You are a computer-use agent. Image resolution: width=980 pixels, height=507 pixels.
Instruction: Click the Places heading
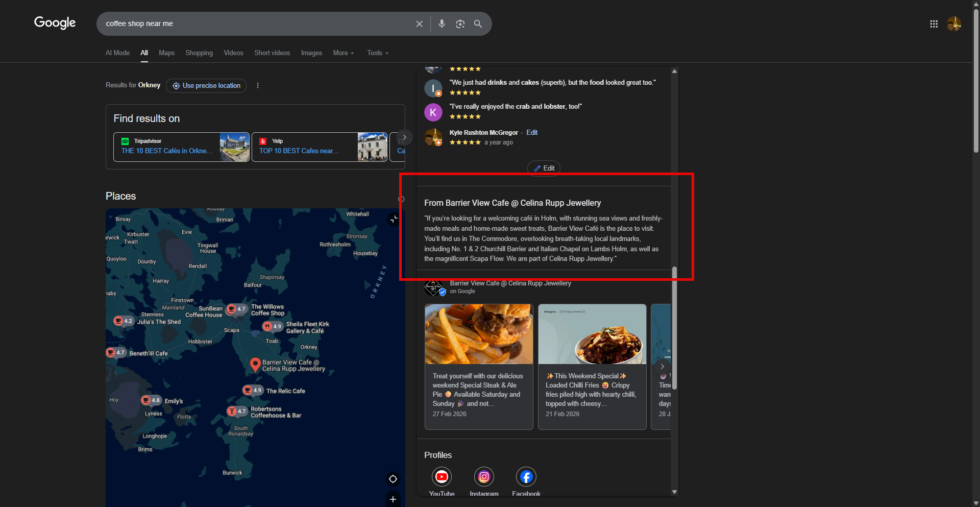(x=121, y=196)
